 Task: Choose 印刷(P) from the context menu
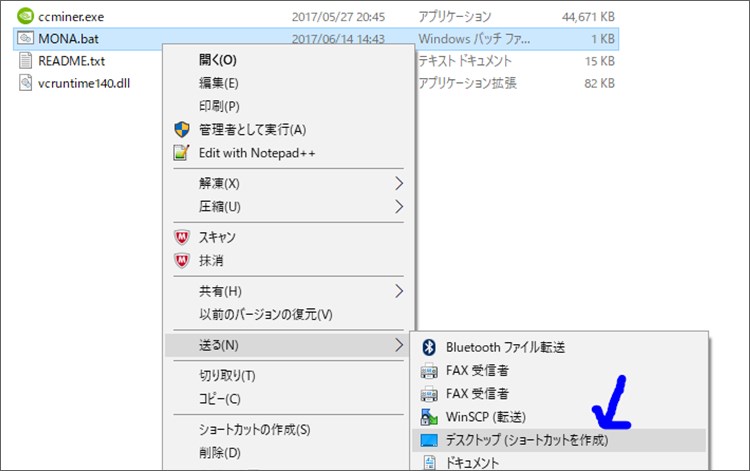[219, 106]
